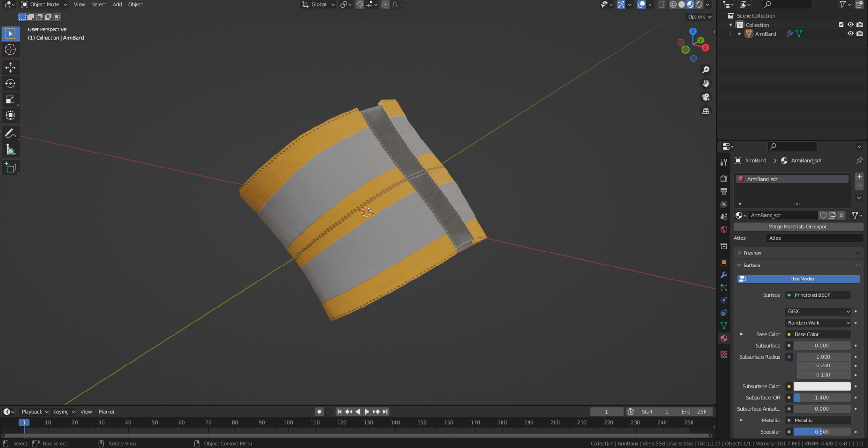
Task: Open the Render properties tab
Action: 724,178
